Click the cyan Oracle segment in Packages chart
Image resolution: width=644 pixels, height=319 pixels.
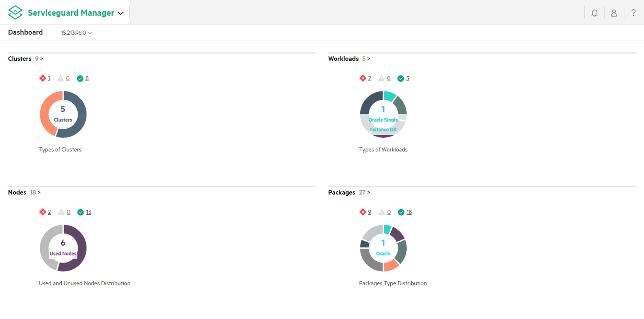pos(387,229)
